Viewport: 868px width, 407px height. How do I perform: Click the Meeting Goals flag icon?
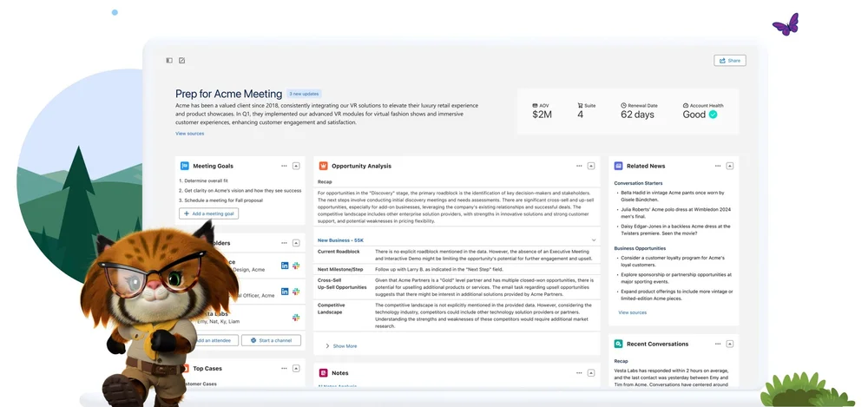tap(184, 166)
